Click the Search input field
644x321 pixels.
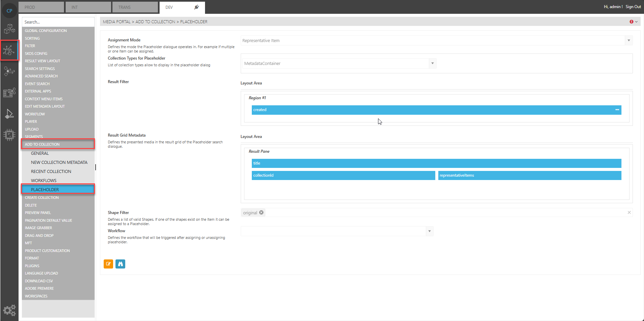click(x=58, y=22)
